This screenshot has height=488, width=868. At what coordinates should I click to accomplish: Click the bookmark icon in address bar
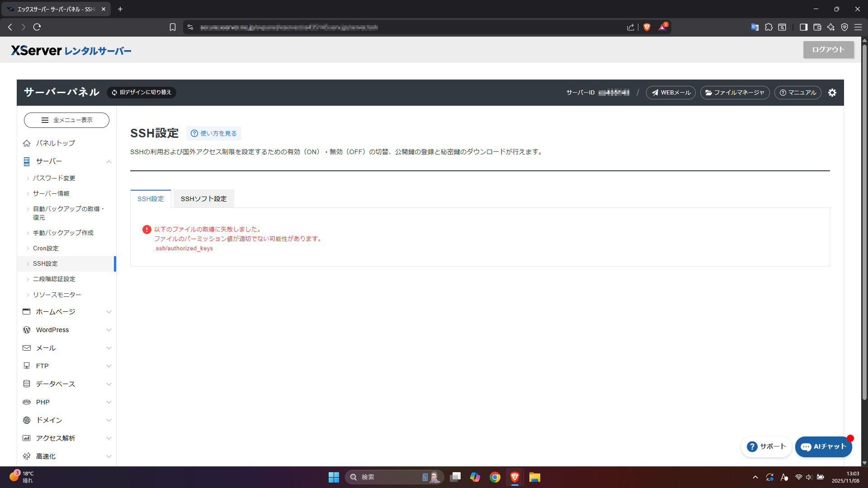coord(172,27)
